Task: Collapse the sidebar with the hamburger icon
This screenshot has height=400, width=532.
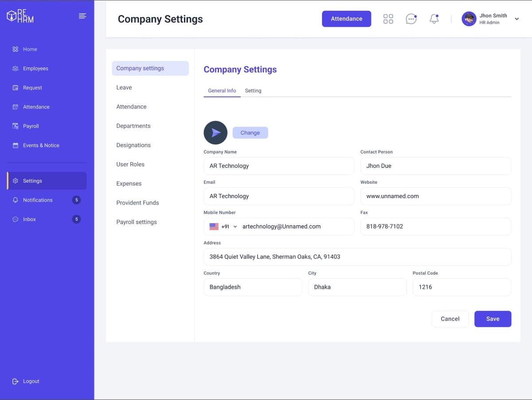Action: (x=82, y=16)
